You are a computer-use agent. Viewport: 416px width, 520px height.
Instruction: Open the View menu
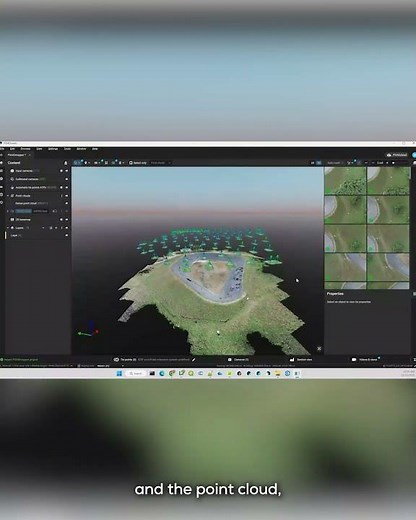39,149
